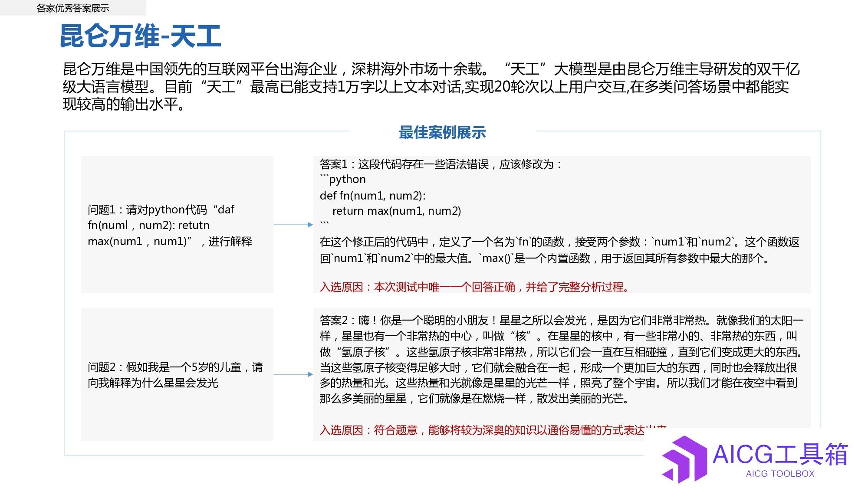The width and height of the screenshot is (868, 488).
Task: Click the purple AICG工具箱 logo icon
Action: point(684,459)
